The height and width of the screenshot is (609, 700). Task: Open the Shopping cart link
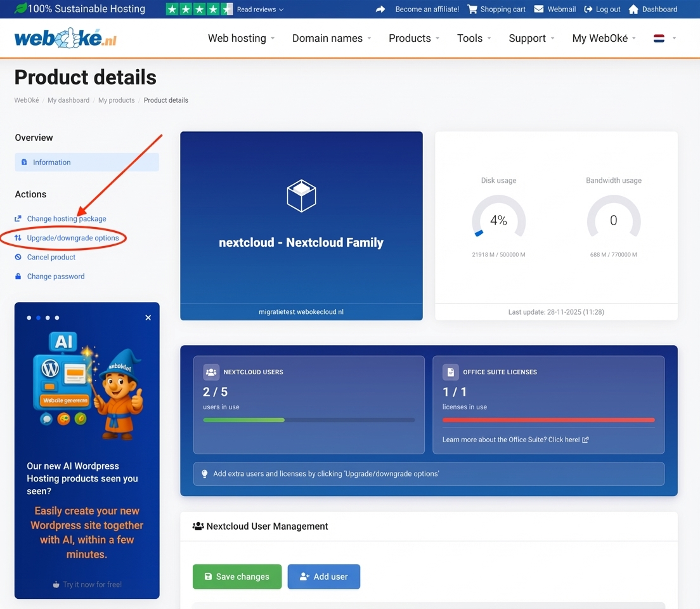[503, 9]
